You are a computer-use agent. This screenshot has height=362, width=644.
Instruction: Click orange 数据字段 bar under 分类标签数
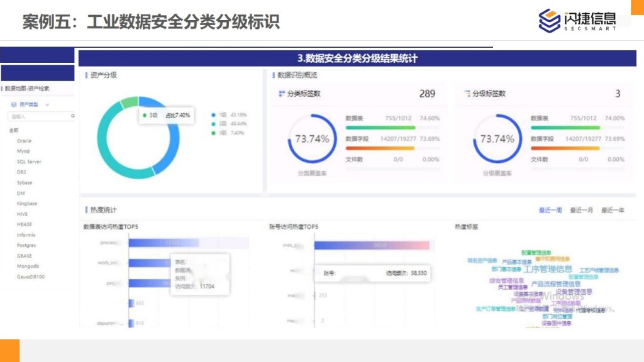coord(380,148)
